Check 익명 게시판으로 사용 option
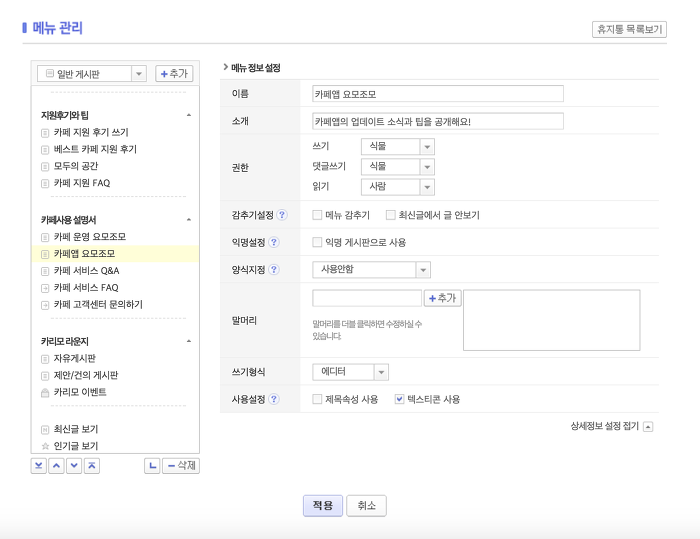 coord(317,242)
